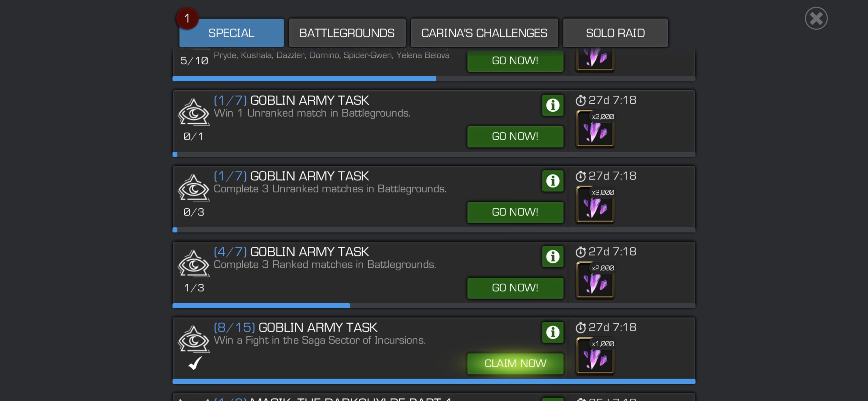Tap completed checkmark on Saga Sector task
Image resolution: width=868 pixels, height=401 pixels.
[195, 363]
